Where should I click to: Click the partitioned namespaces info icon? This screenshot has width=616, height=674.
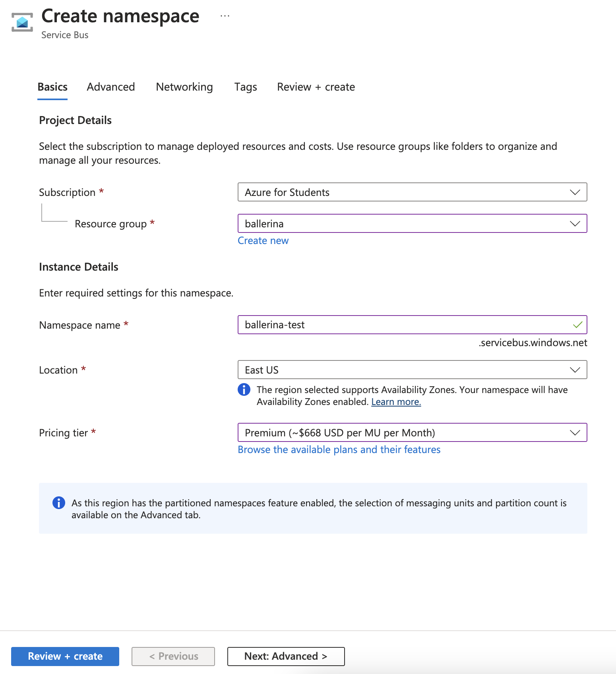[x=59, y=503]
